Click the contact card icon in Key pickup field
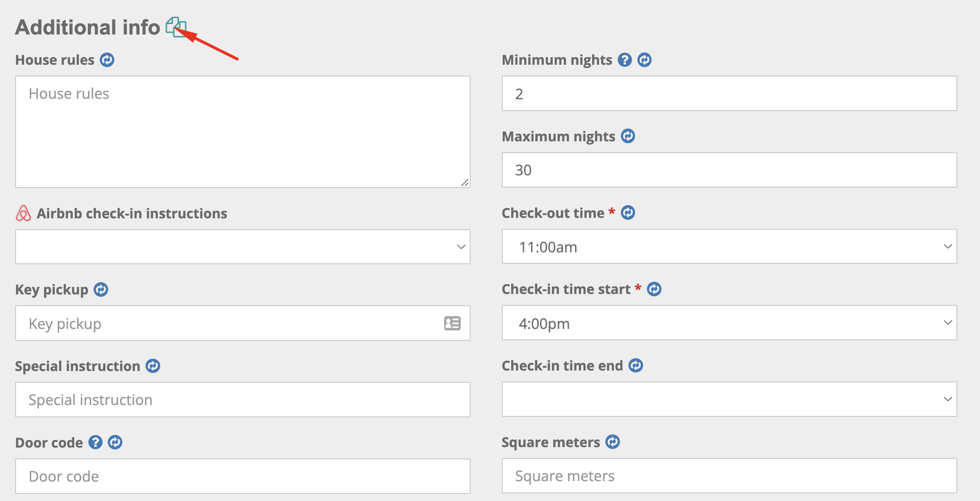This screenshot has width=980, height=501. 452,323
